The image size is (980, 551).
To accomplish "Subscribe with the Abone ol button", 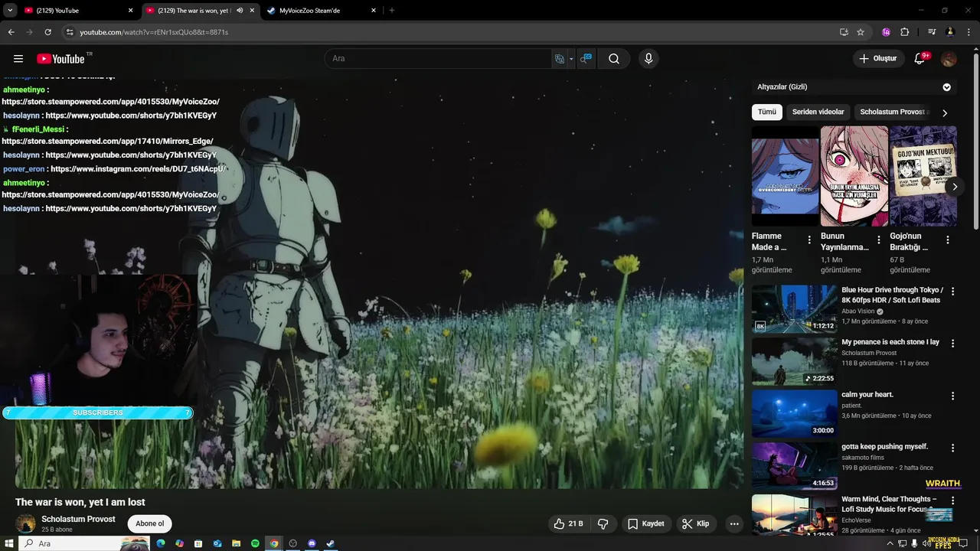I will 150,524.
